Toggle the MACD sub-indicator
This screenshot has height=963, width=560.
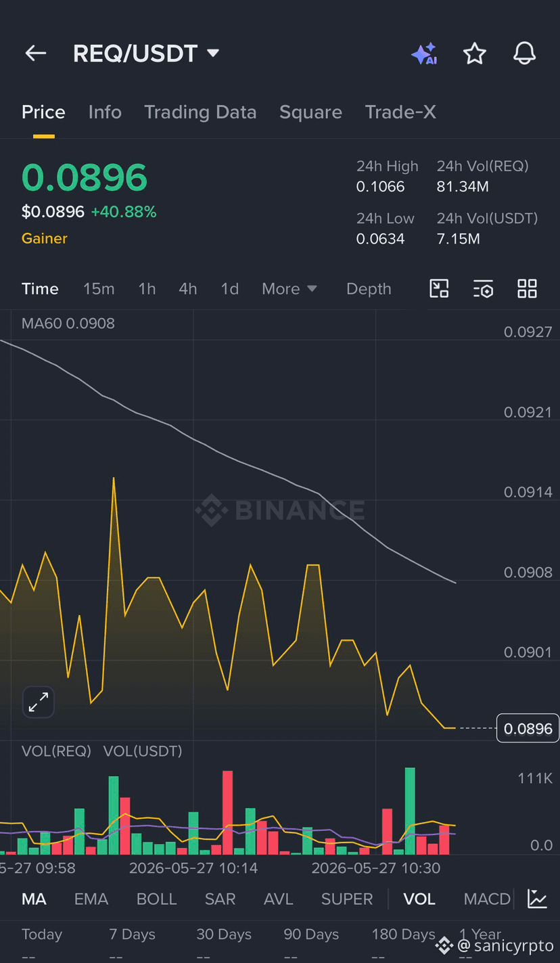[x=487, y=899]
